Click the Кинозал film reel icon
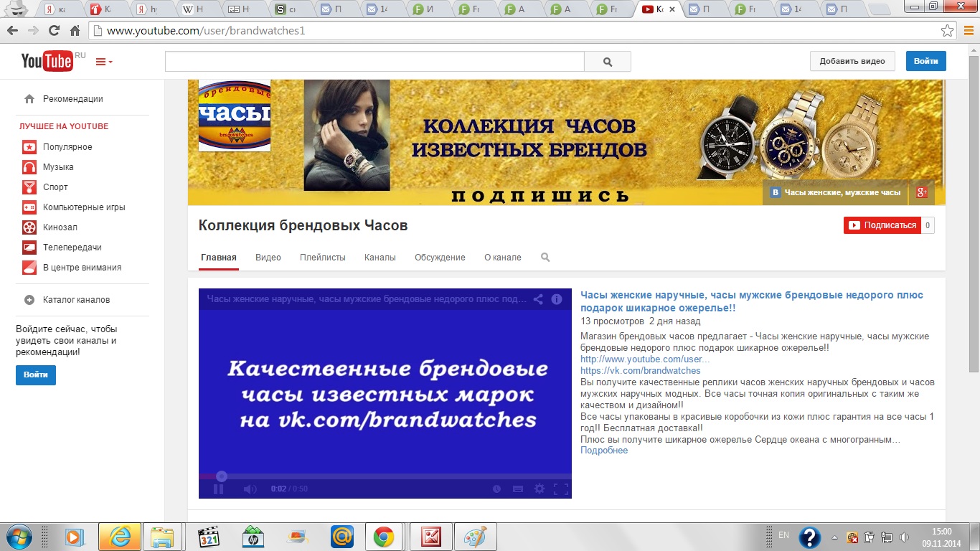The image size is (980, 551). pyautogui.click(x=29, y=227)
